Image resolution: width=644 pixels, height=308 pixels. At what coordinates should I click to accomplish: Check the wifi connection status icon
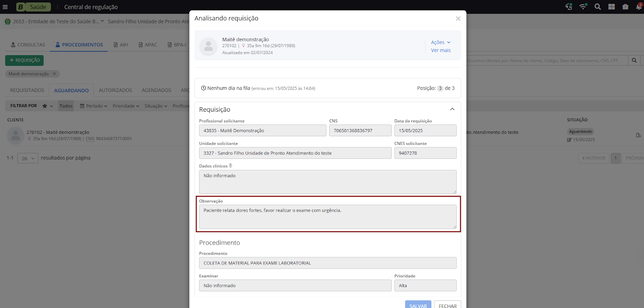583,6
